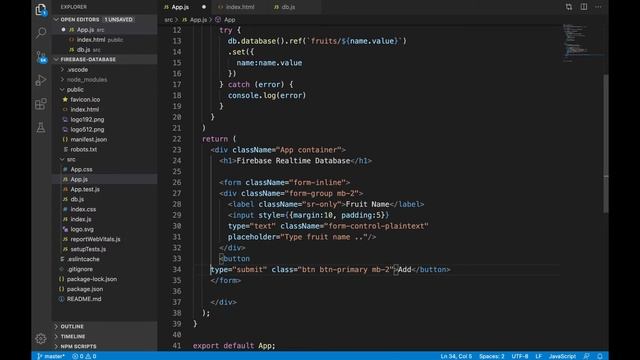Open logo192.png file

(x=104, y=120)
